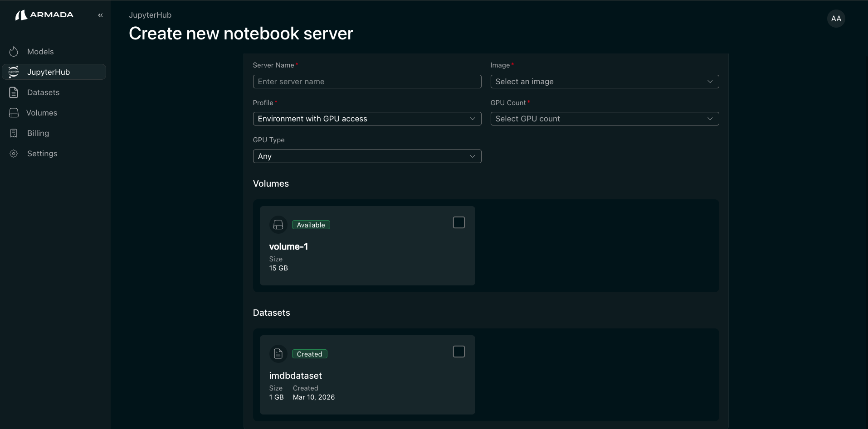The height and width of the screenshot is (429, 868).
Task: Check the imdbdataset checkbox
Action: 458,352
